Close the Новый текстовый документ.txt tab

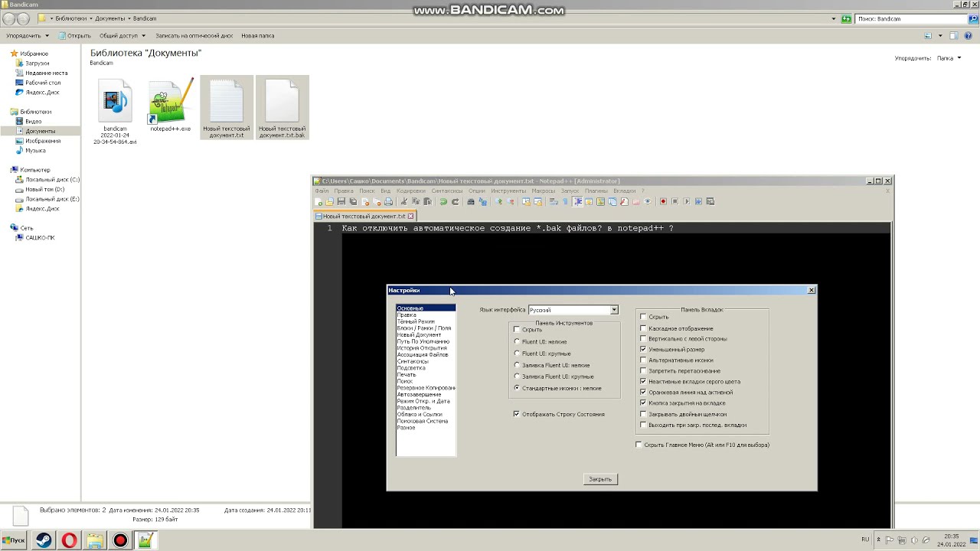pos(410,217)
